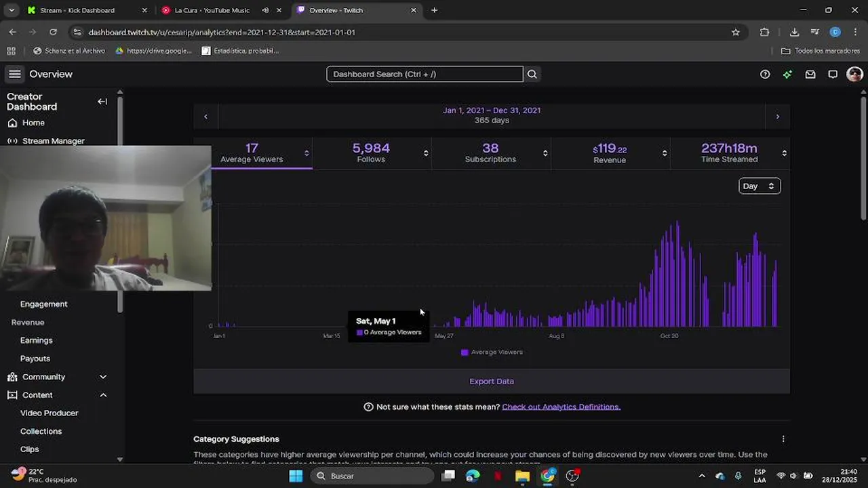Image resolution: width=868 pixels, height=488 pixels.
Task: Select the Revenue stat tab
Action: [x=610, y=153]
